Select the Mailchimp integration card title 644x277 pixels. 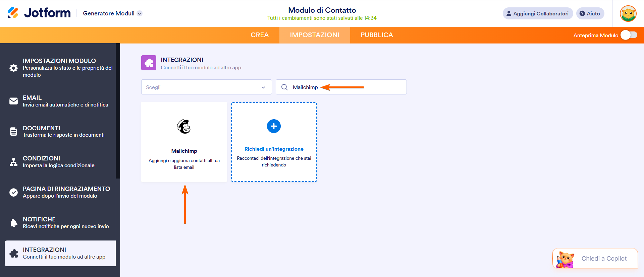[184, 151]
